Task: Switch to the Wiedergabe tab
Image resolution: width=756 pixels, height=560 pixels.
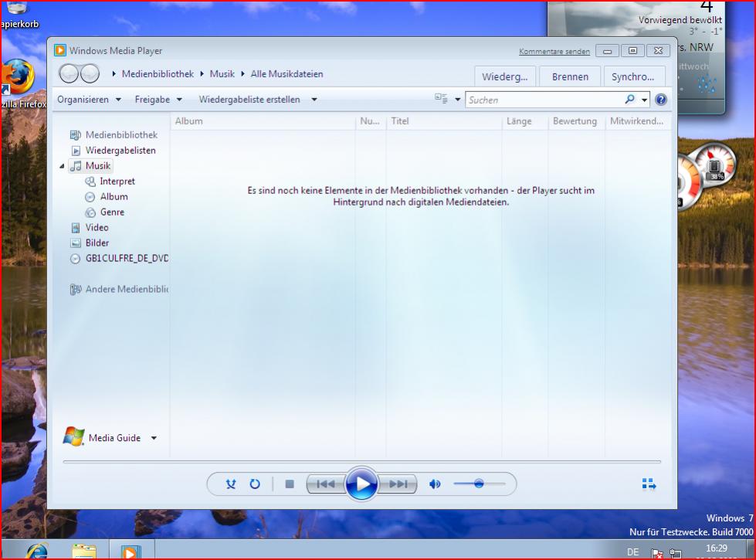Action: [x=505, y=76]
